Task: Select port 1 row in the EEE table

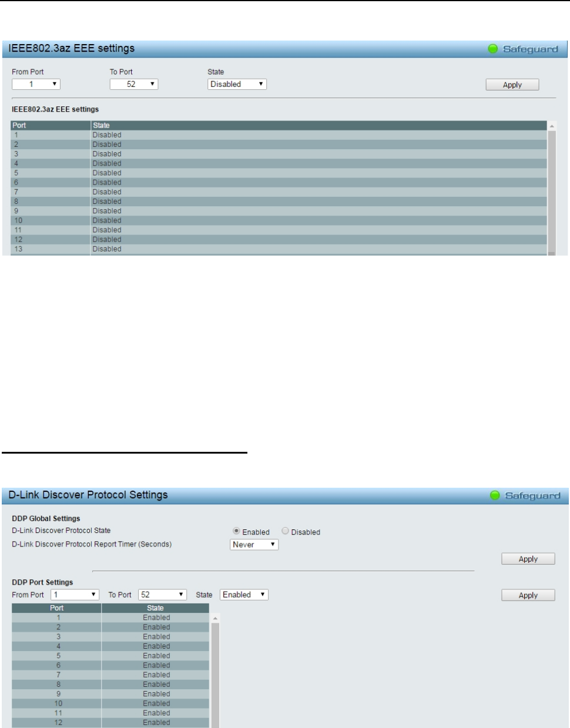Action: click(279, 135)
